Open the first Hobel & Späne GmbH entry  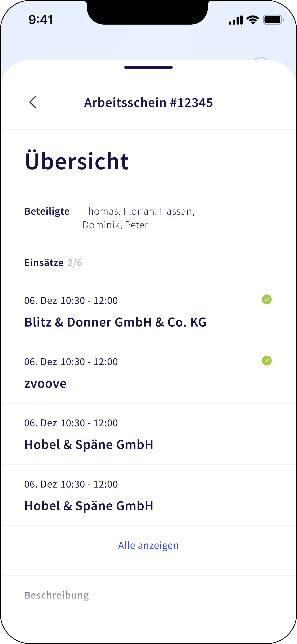coord(89,444)
